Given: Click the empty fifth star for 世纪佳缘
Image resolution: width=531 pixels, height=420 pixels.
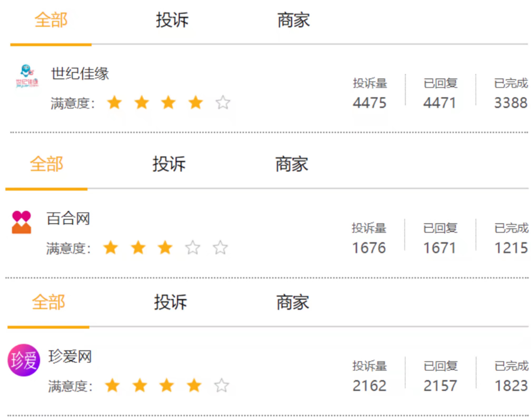Looking at the screenshot, I should 223,102.
